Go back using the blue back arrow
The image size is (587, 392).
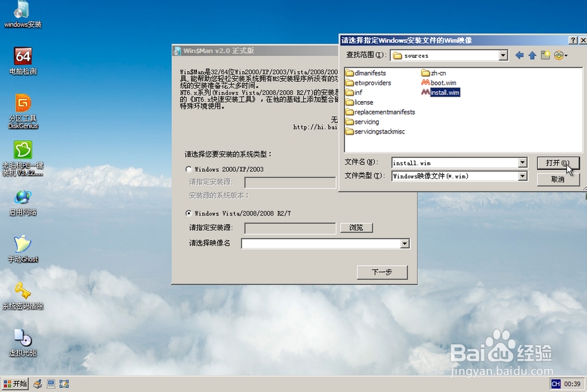(x=519, y=56)
